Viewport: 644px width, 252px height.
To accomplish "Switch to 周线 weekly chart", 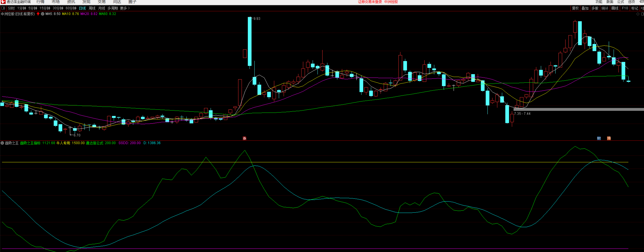I will (92, 8).
